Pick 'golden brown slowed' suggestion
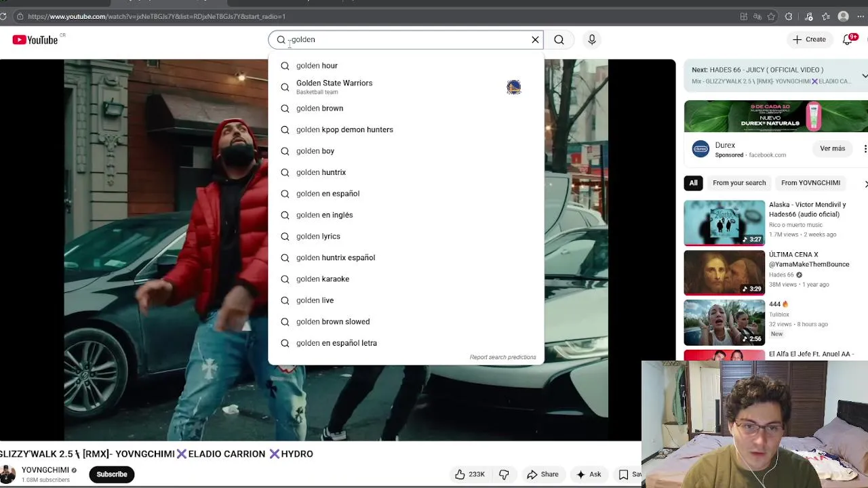 (x=406, y=322)
